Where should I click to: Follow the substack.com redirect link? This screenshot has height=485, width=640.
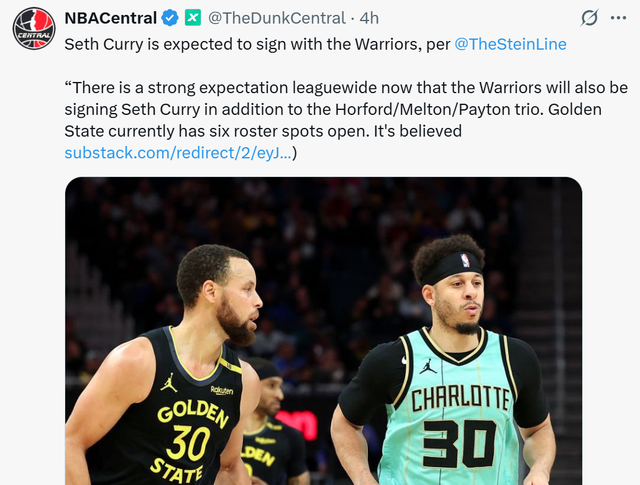point(178,153)
